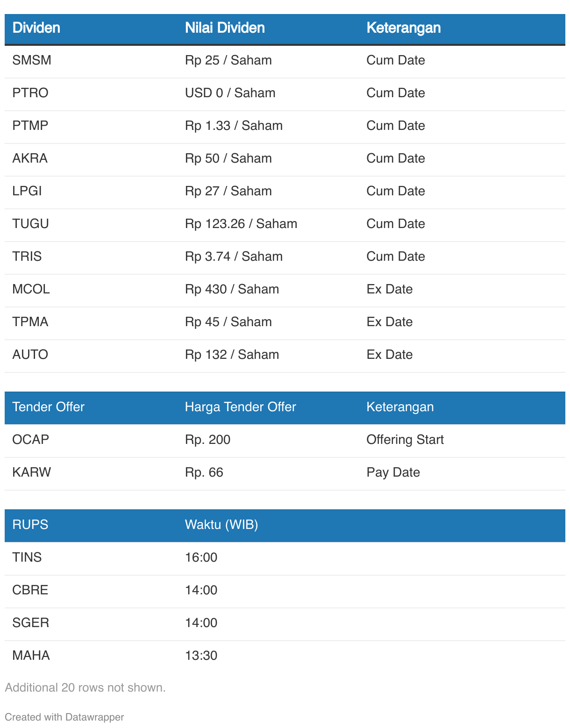
Task: Click the AUTO ticker row
Action: pos(285,355)
